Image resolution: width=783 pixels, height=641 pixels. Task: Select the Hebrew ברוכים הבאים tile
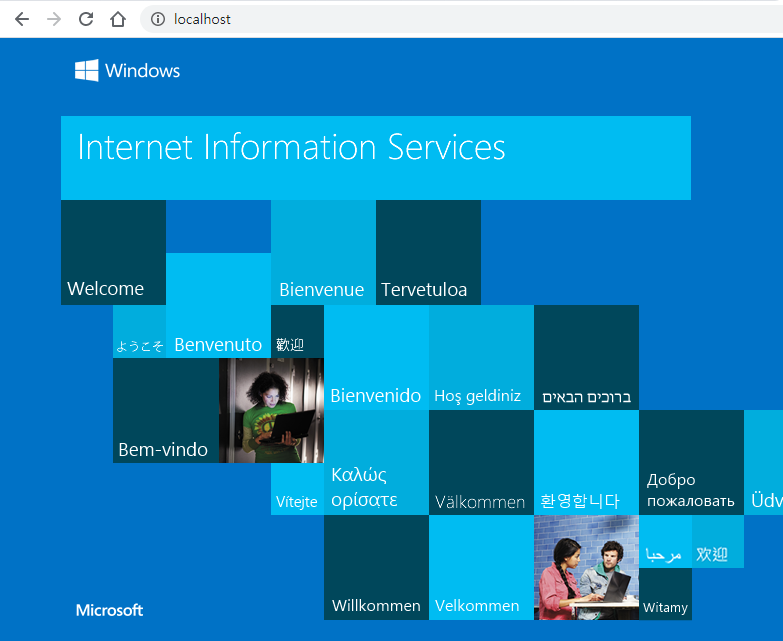tap(586, 357)
